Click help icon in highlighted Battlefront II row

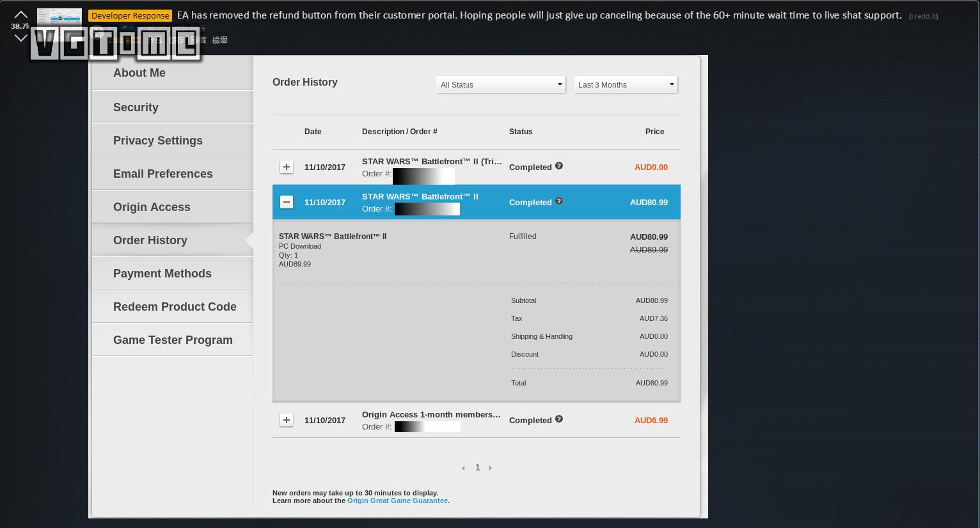[x=559, y=201]
